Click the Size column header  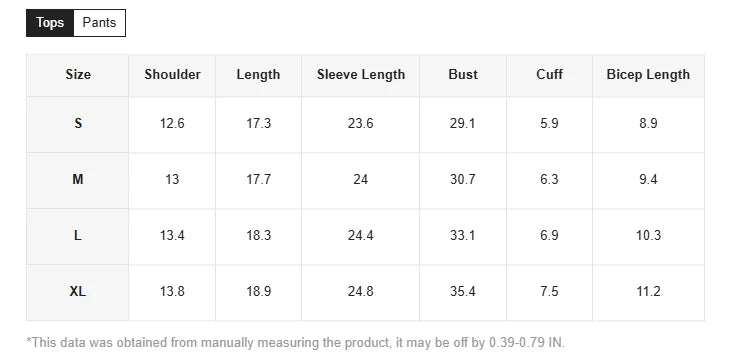(78, 75)
